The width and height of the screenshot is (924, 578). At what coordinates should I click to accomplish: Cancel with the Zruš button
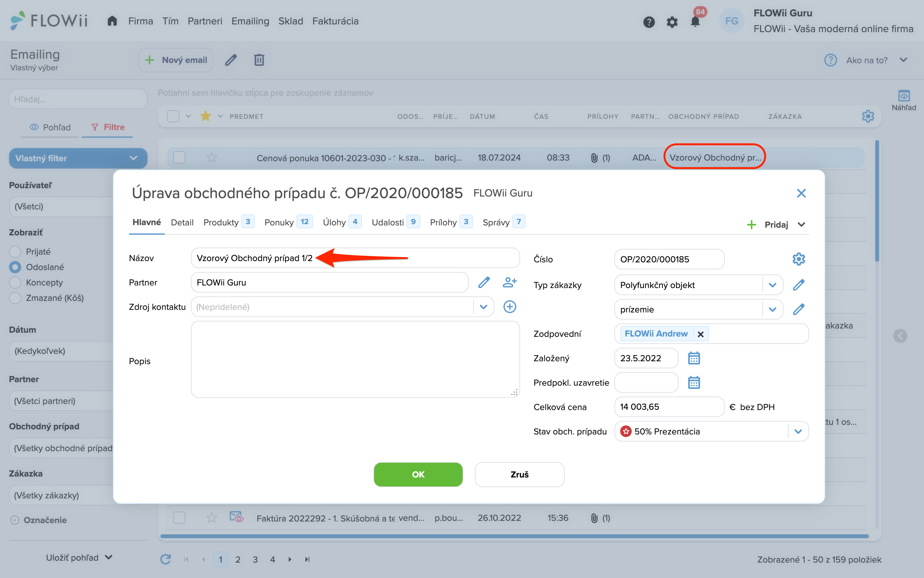tap(519, 474)
